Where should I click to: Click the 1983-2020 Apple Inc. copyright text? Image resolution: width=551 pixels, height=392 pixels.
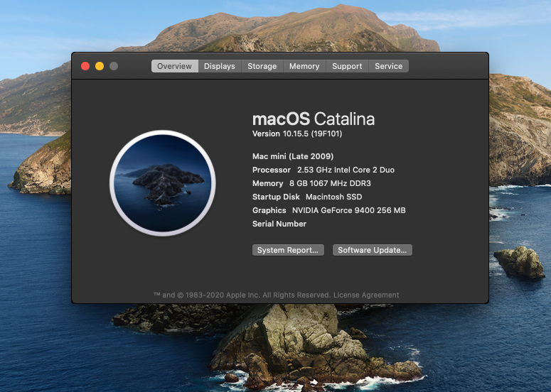pos(242,295)
